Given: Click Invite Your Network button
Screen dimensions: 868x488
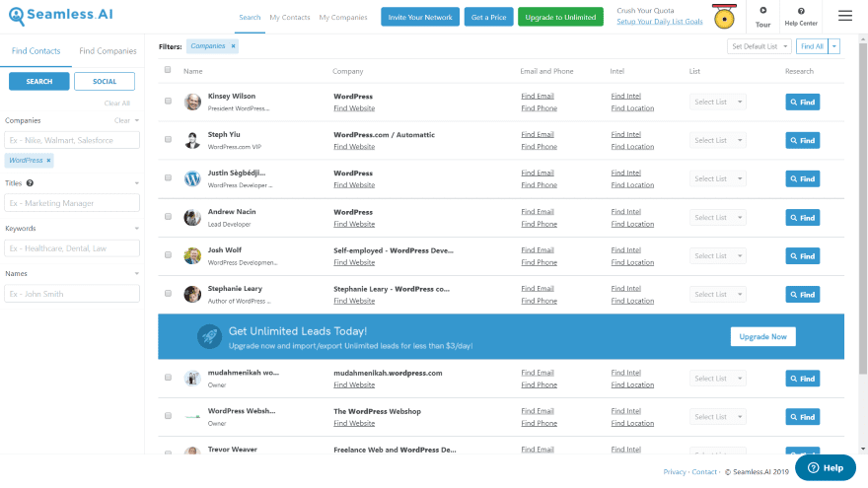Looking at the screenshot, I should click(420, 17).
